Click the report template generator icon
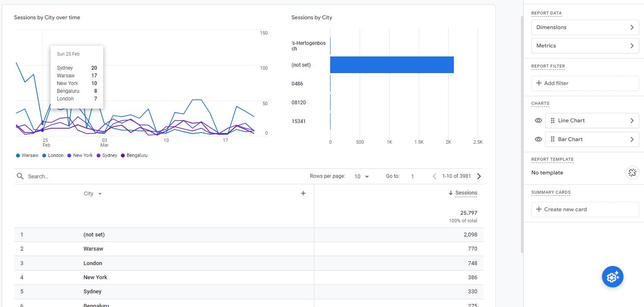Viewport: 644px width, 307px height. (632, 172)
